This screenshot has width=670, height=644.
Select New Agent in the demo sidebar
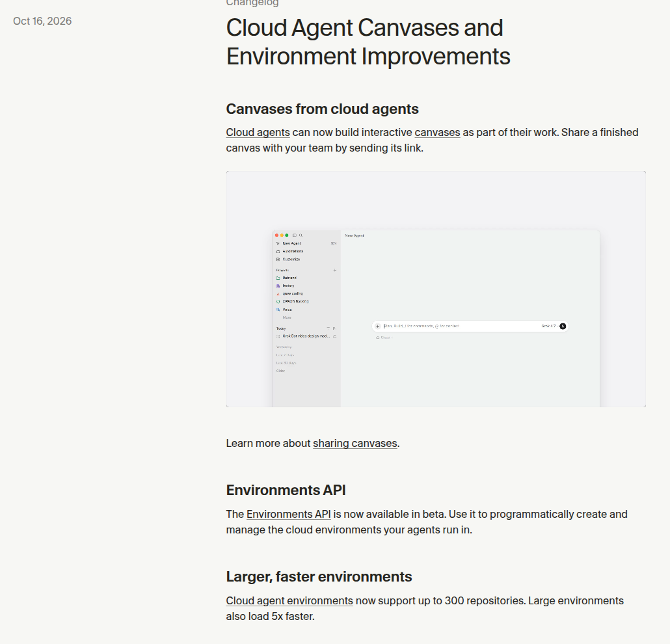(306, 243)
